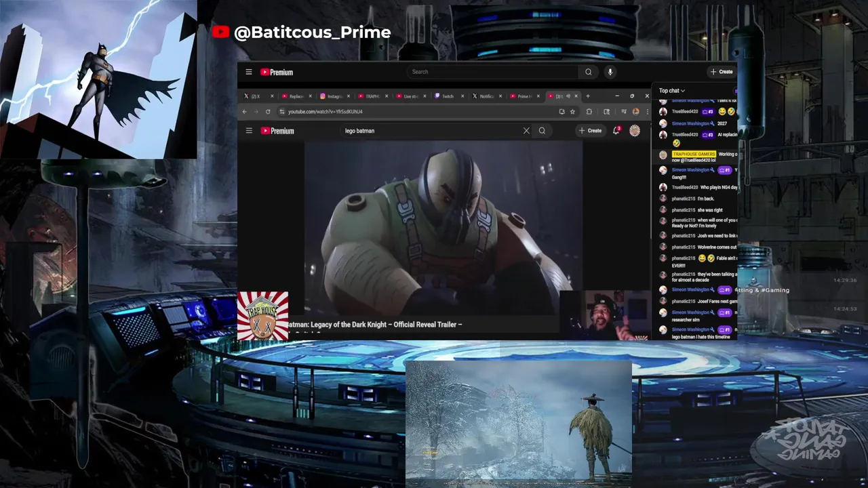Click Chrome's forward arrow
The height and width of the screenshot is (488, 868).
(x=256, y=112)
